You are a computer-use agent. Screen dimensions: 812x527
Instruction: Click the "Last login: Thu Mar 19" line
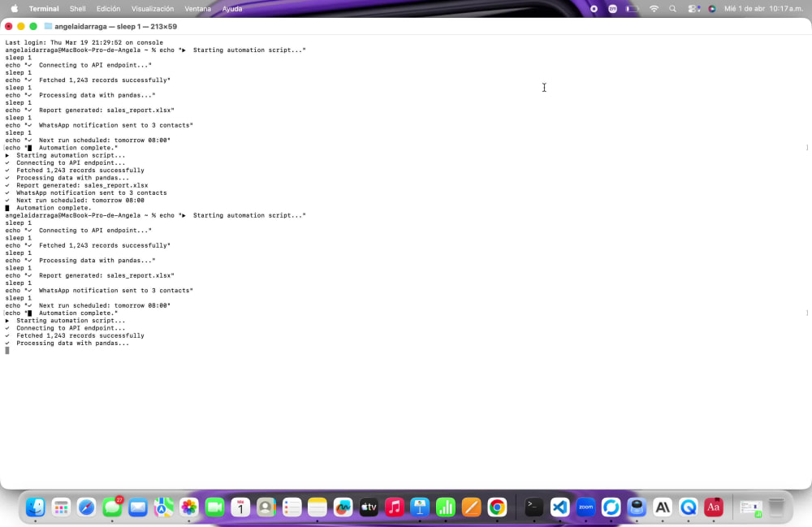tap(84, 42)
